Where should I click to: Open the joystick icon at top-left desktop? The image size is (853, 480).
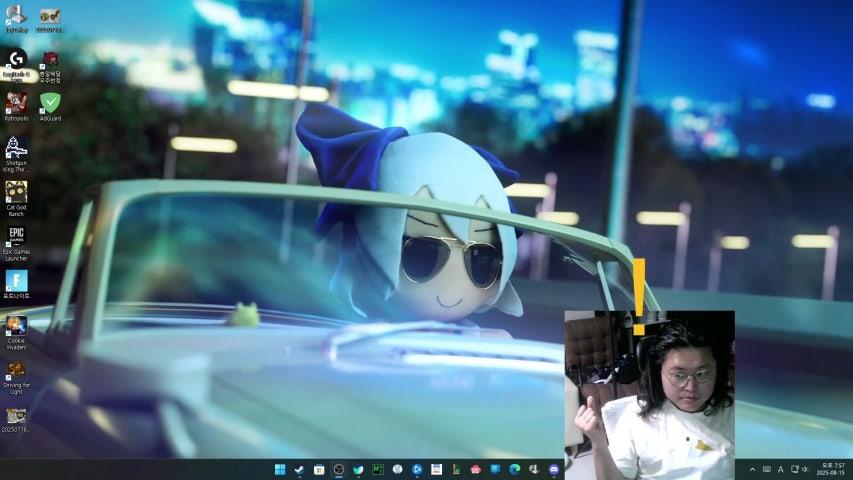tap(16, 19)
